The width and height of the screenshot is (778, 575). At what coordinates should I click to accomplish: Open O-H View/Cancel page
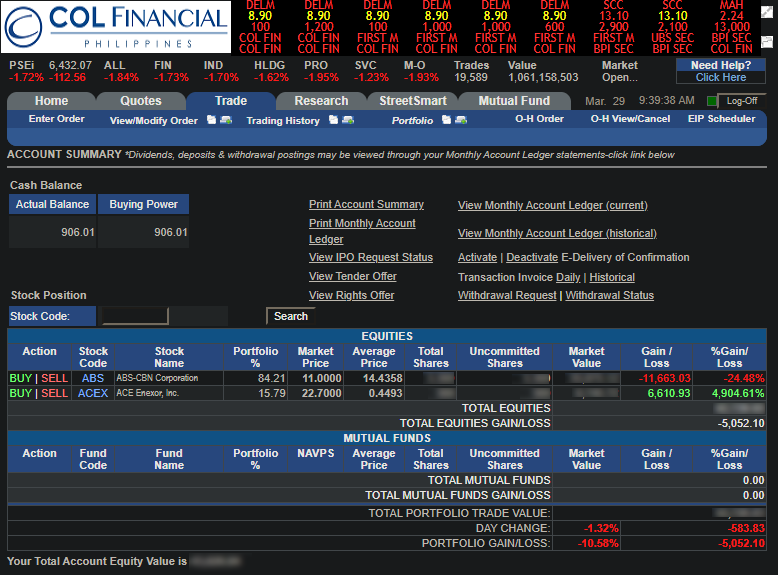coord(630,119)
